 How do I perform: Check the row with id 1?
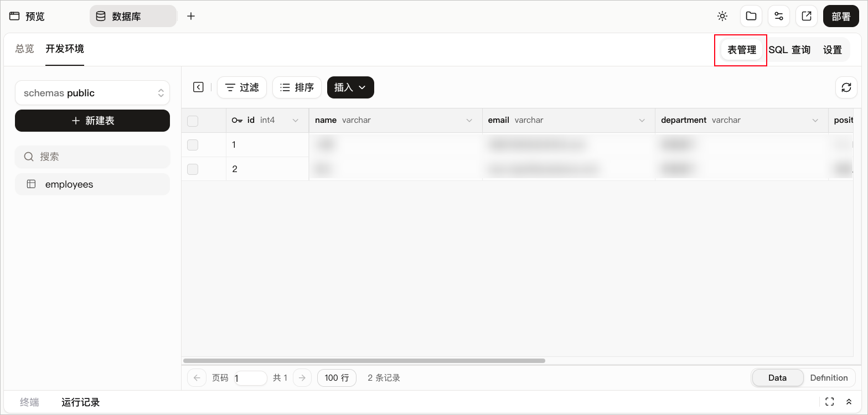coord(193,145)
